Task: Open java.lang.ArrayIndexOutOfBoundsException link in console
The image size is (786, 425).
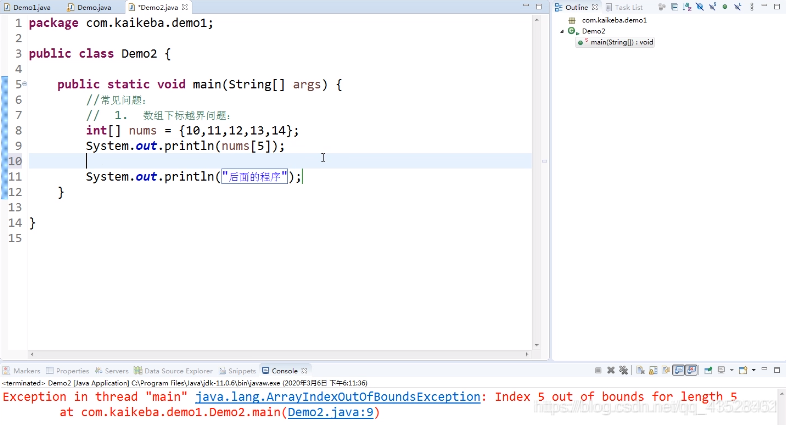Action: (338, 397)
